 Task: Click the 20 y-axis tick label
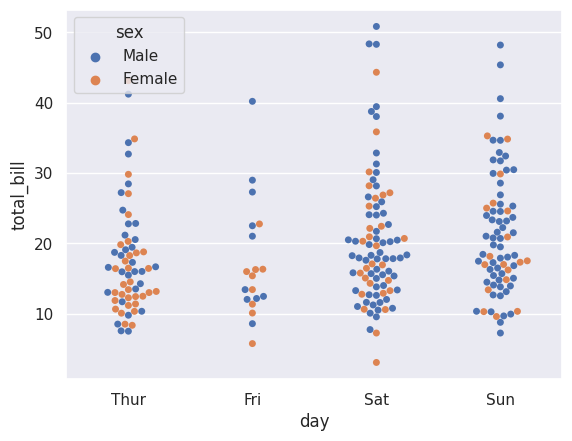tap(43, 244)
